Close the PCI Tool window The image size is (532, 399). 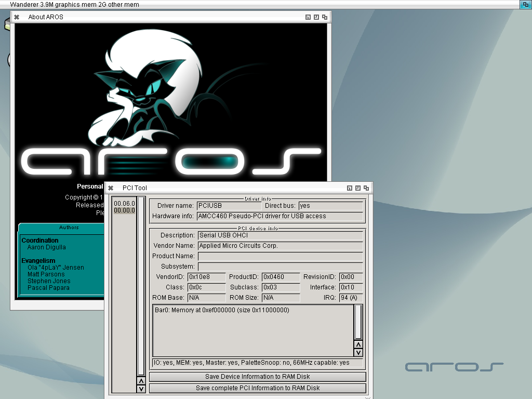click(111, 188)
